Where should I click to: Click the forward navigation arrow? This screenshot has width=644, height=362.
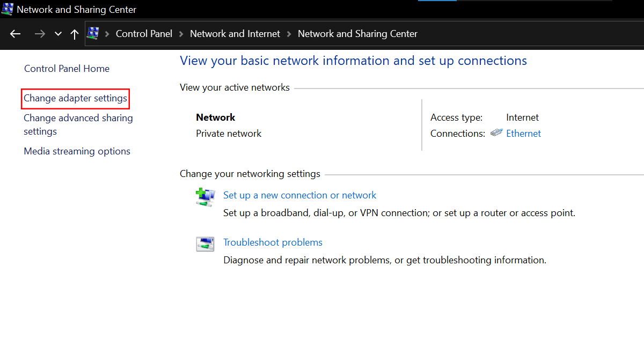tap(40, 34)
